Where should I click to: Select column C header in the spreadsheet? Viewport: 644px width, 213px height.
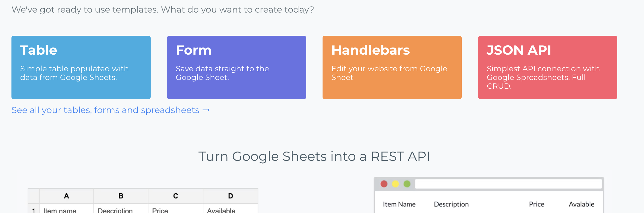click(x=175, y=196)
